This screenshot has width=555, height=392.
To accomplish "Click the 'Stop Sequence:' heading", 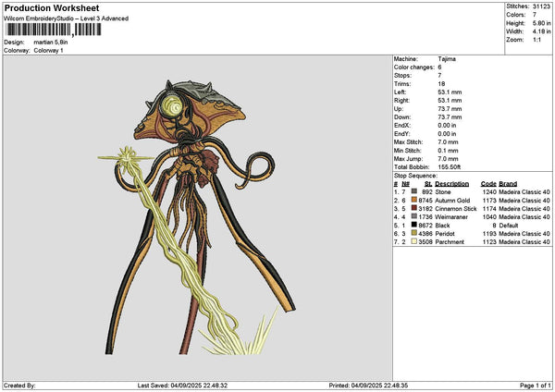I will pyautogui.click(x=415, y=176).
